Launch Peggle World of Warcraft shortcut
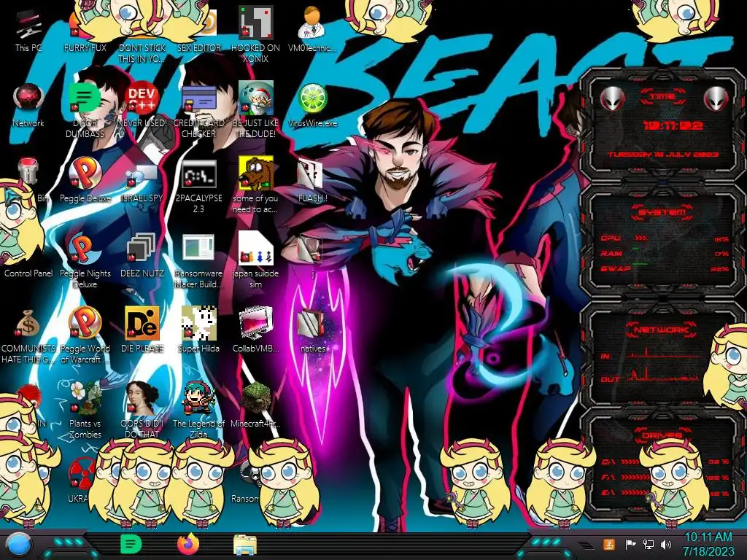The height and width of the screenshot is (560, 747). click(85, 335)
